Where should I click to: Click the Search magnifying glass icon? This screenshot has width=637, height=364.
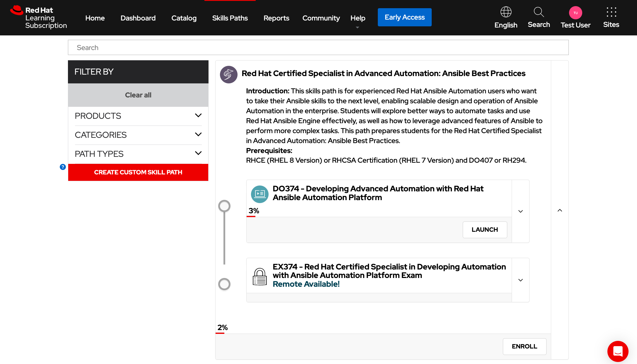[539, 12]
